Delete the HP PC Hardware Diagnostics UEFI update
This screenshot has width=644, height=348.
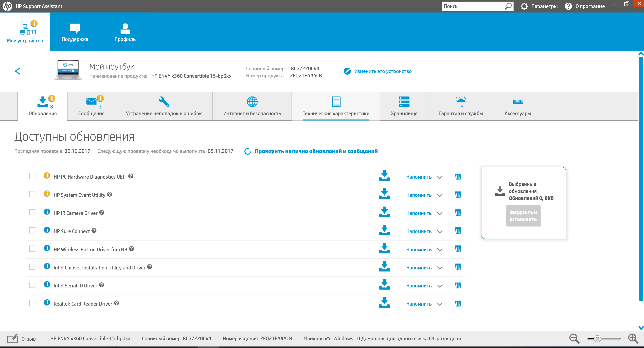tap(458, 176)
